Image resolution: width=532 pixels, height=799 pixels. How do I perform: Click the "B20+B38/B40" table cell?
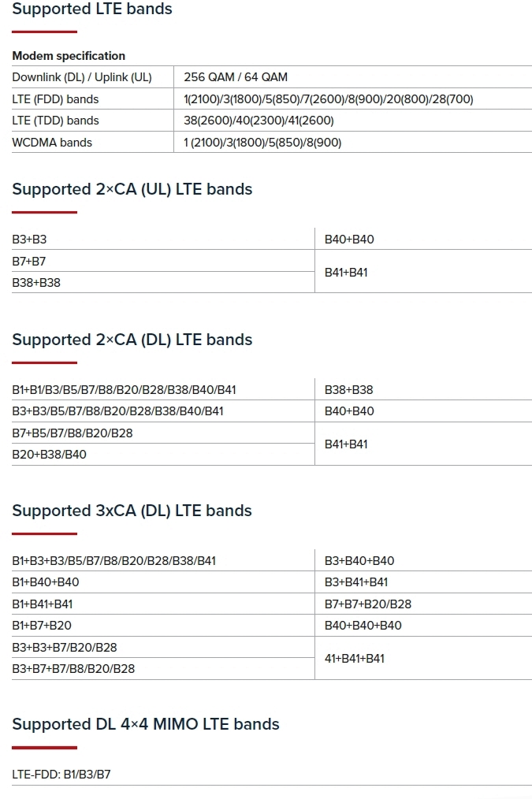click(x=49, y=455)
